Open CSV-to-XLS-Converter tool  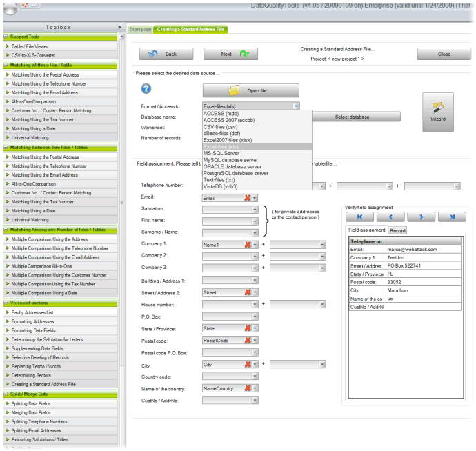tap(60, 55)
